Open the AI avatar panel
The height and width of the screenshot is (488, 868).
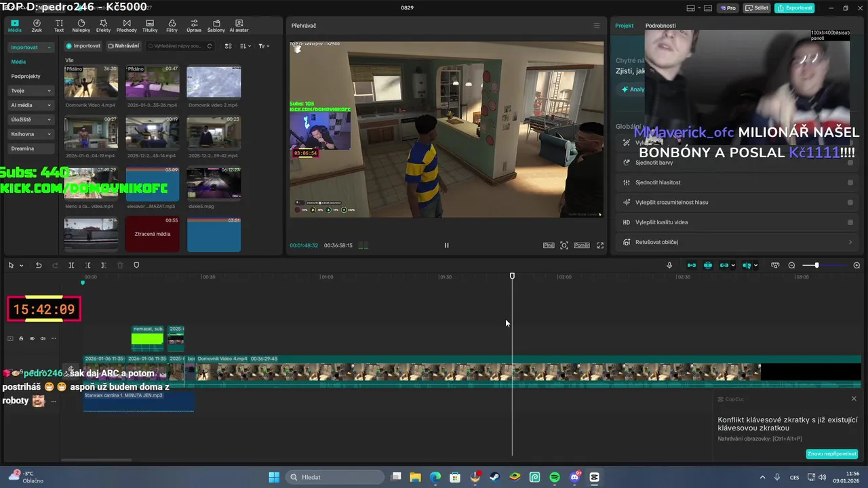coord(239,26)
